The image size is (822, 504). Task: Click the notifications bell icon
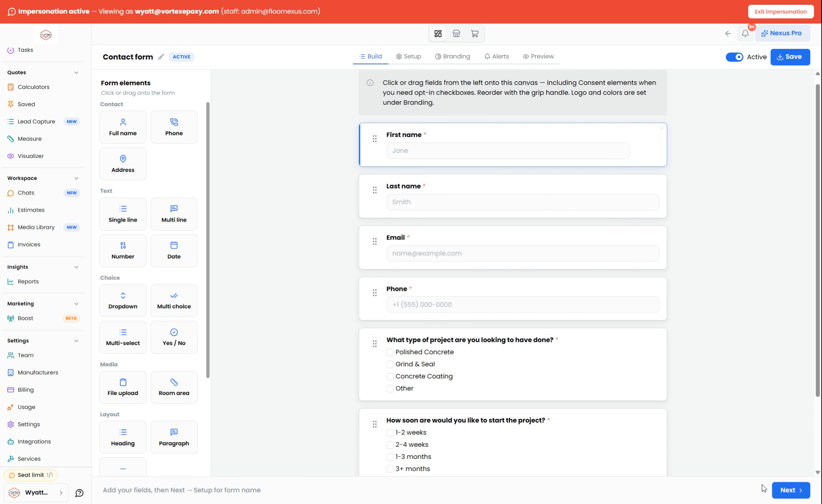pos(745,33)
